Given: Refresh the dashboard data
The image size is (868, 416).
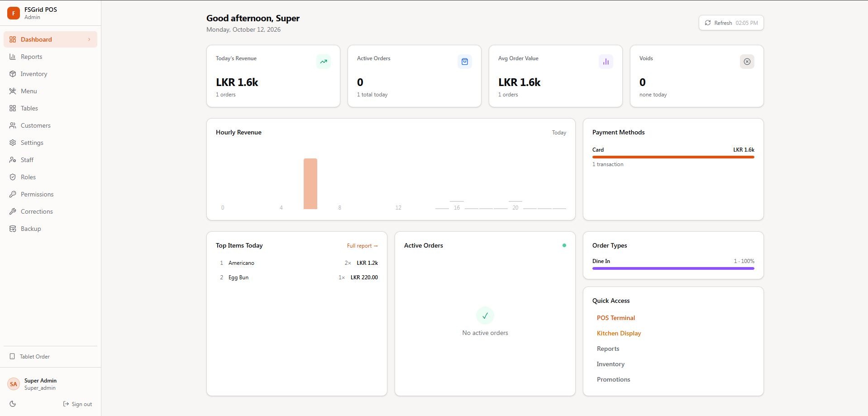Looking at the screenshot, I should [731, 23].
